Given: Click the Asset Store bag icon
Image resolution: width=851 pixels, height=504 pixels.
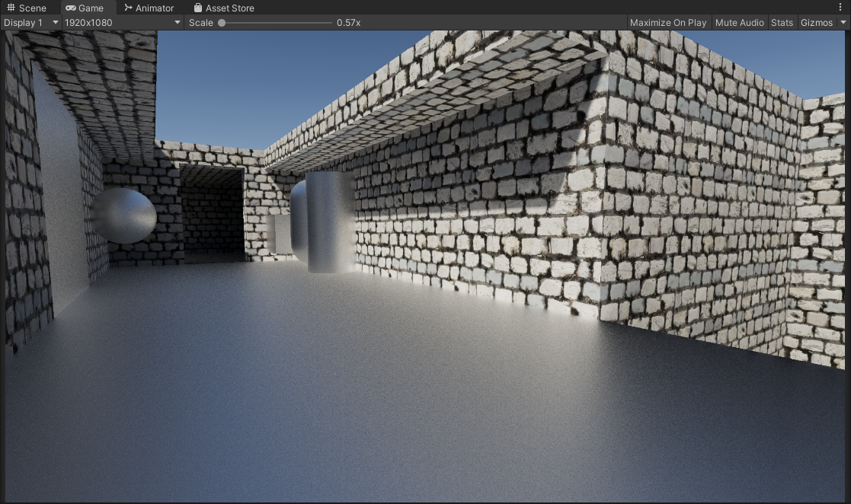Looking at the screenshot, I should 198,8.
